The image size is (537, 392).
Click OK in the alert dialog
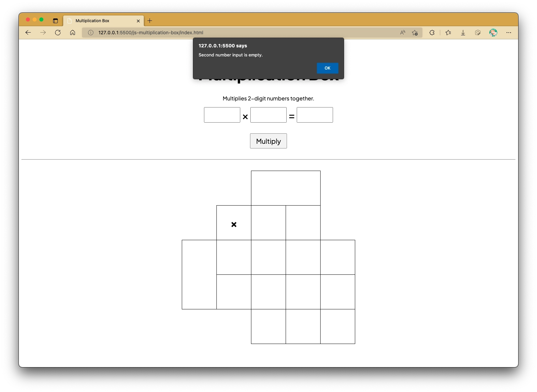coord(327,68)
